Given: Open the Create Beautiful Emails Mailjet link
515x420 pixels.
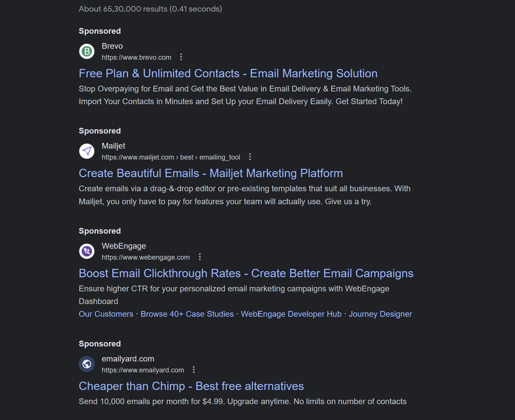Looking at the screenshot, I should point(210,173).
